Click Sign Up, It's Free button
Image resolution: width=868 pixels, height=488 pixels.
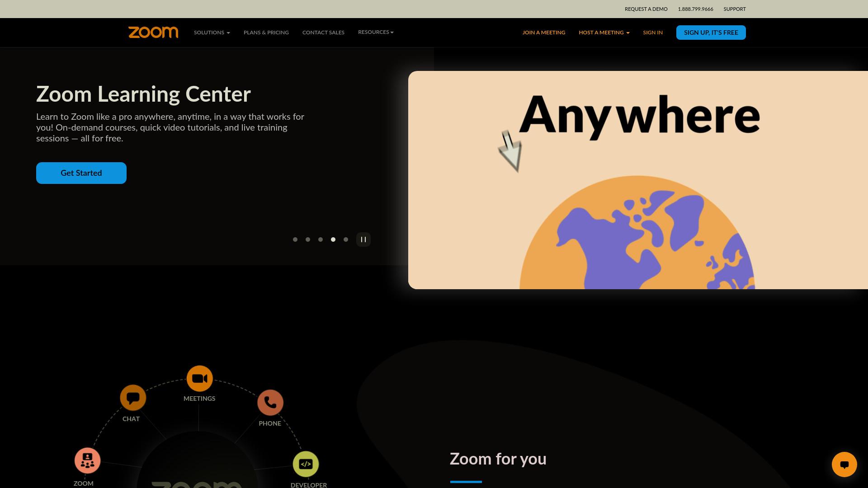[711, 33]
